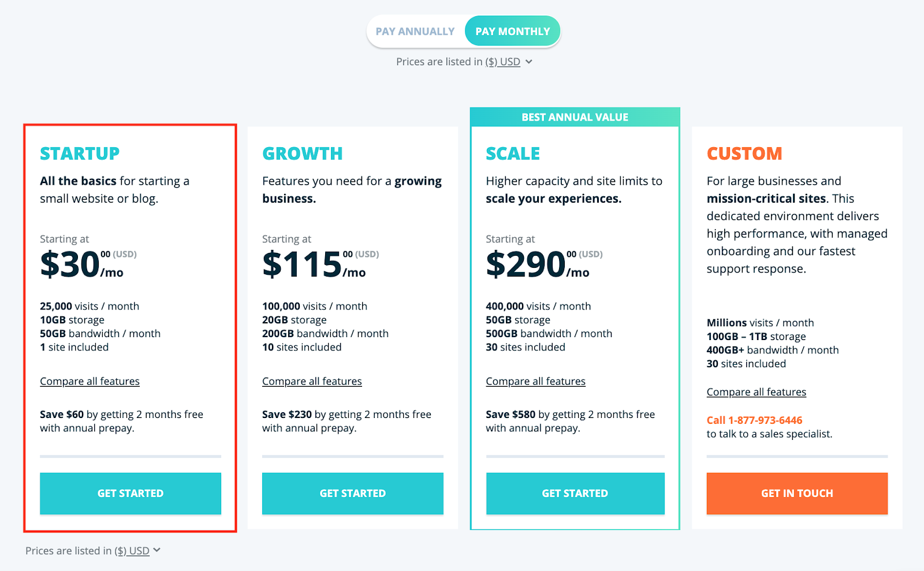Click the Best Annual Value banner
Screen dimensions: 924x571
pos(575,117)
